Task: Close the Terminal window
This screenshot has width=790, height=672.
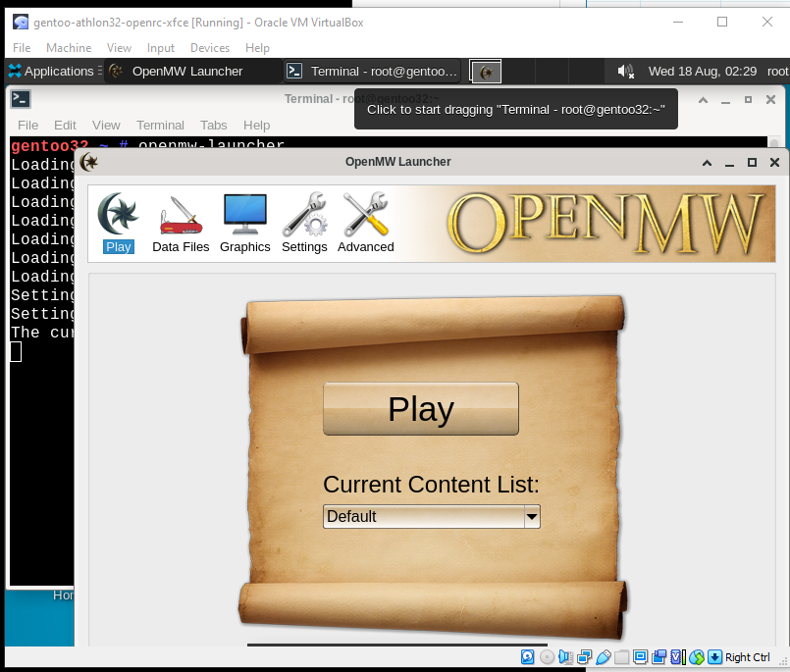Action: 770,100
